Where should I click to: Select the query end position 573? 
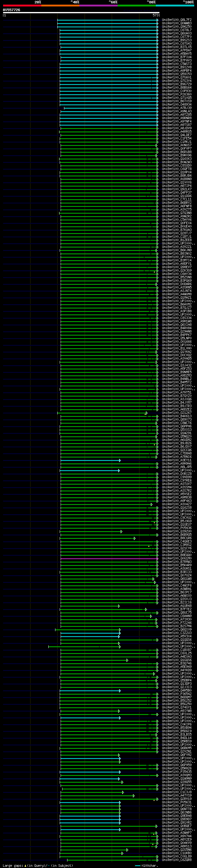[155, 15]
